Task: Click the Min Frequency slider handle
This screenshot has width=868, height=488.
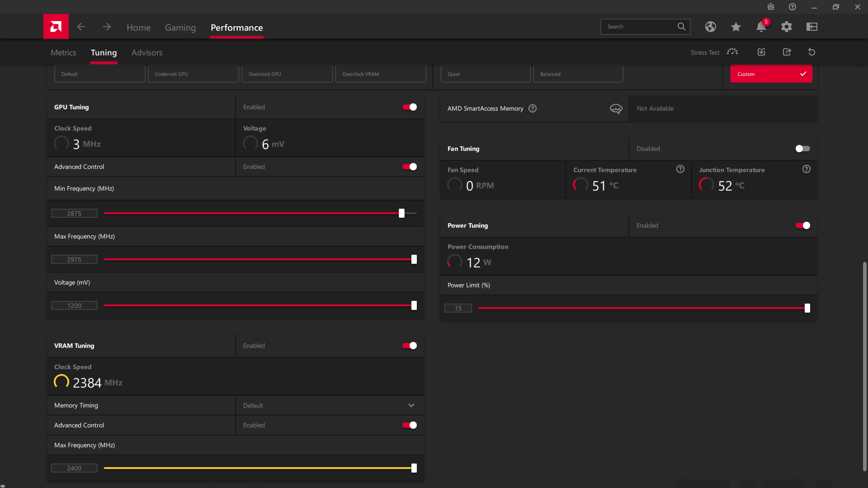Action: [x=401, y=213]
